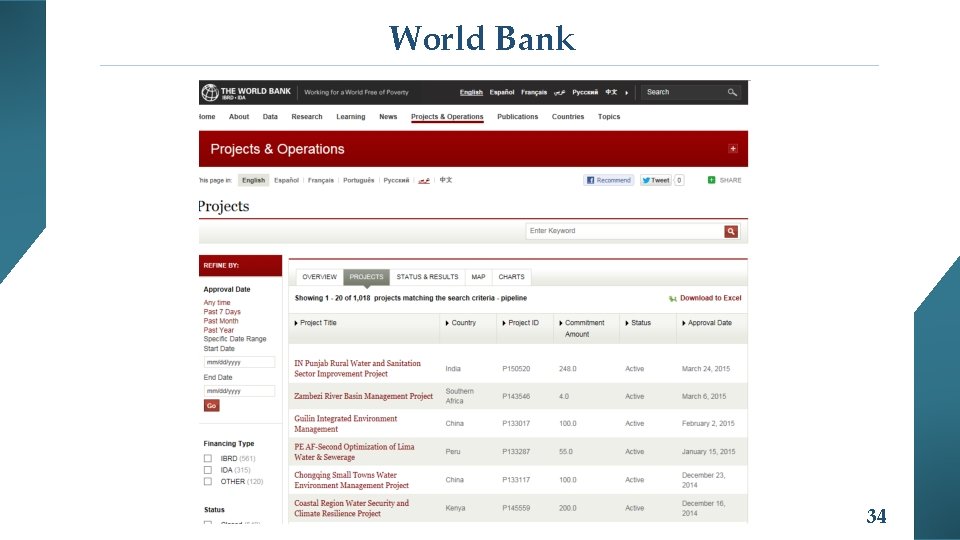Screen dimensions: 960x540
Task: Open the Publications menu item
Action: point(517,117)
